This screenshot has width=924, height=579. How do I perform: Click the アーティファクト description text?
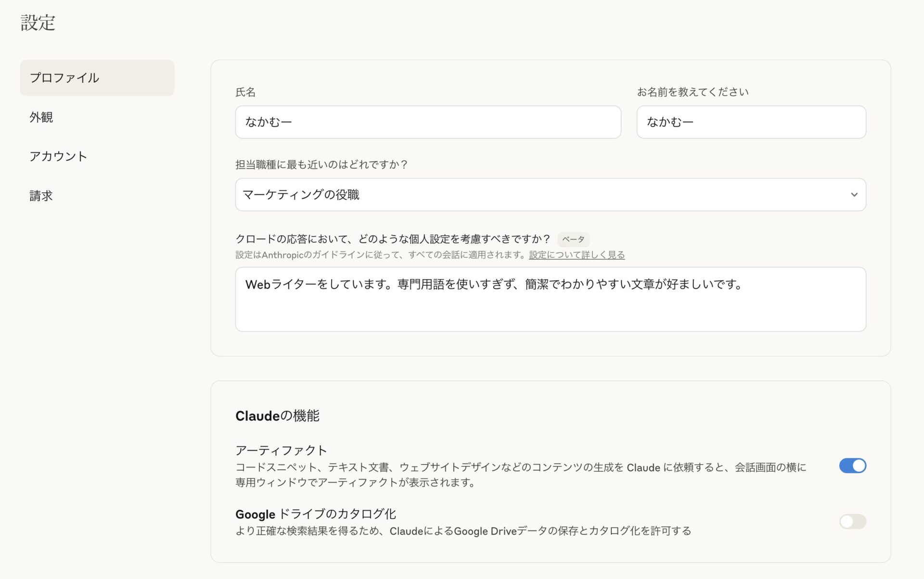[x=521, y=475]
